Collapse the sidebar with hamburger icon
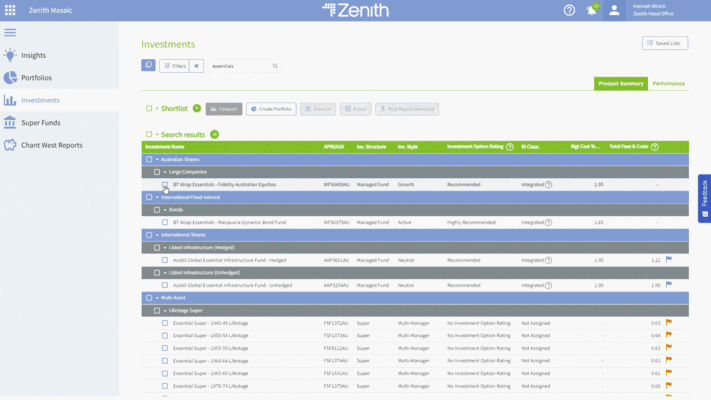711x400 pixels. (10, 32)
